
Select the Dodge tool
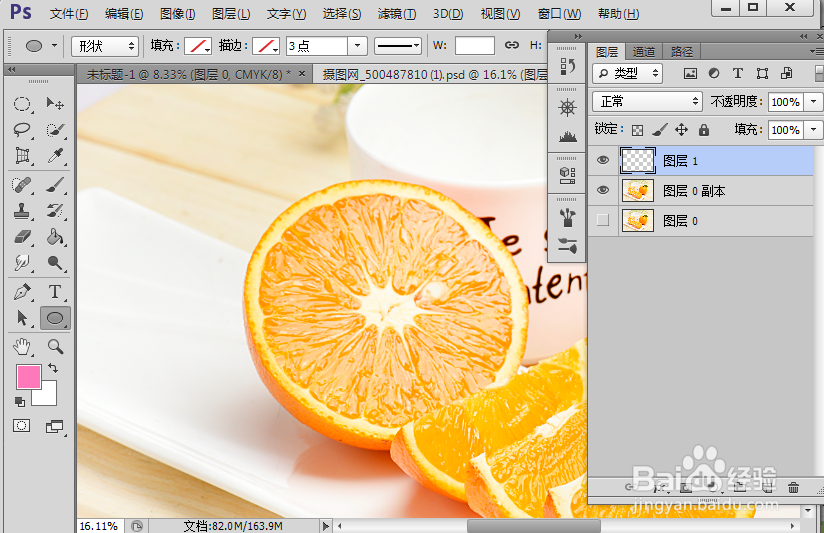55,262
